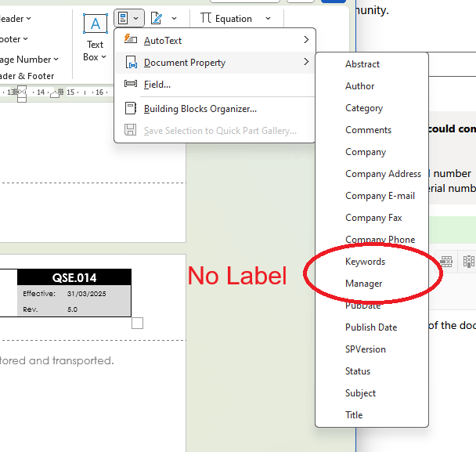Open the Text Box dropdown arrow
Image resolution: width=476 pixels, height=452 pixels.
pos(103,57)
